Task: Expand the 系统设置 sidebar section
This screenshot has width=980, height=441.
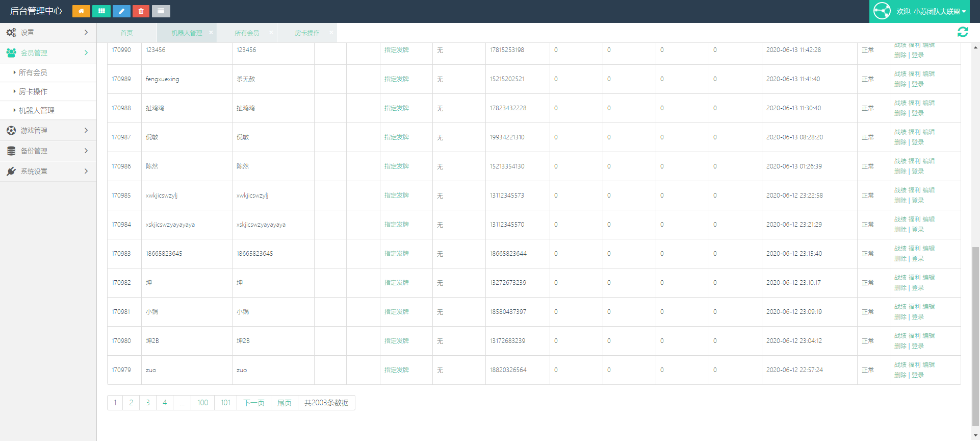Action: pos(48,171)
